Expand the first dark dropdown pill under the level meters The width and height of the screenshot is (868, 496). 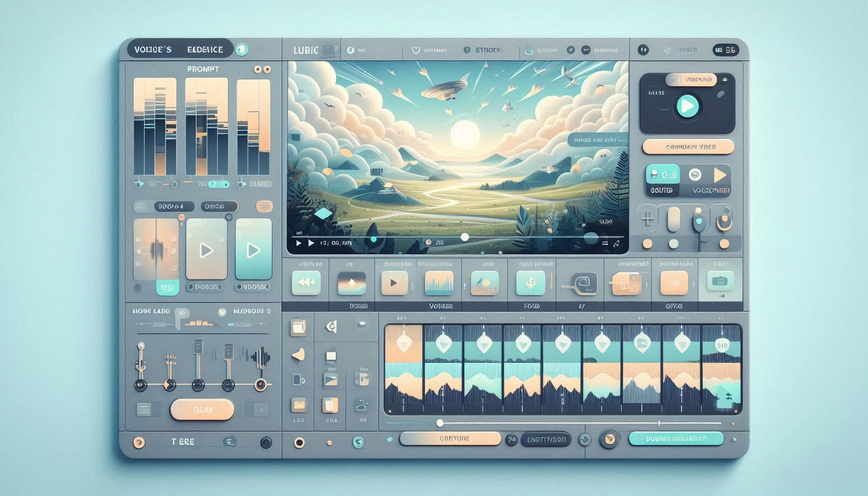tap(174, 206)
